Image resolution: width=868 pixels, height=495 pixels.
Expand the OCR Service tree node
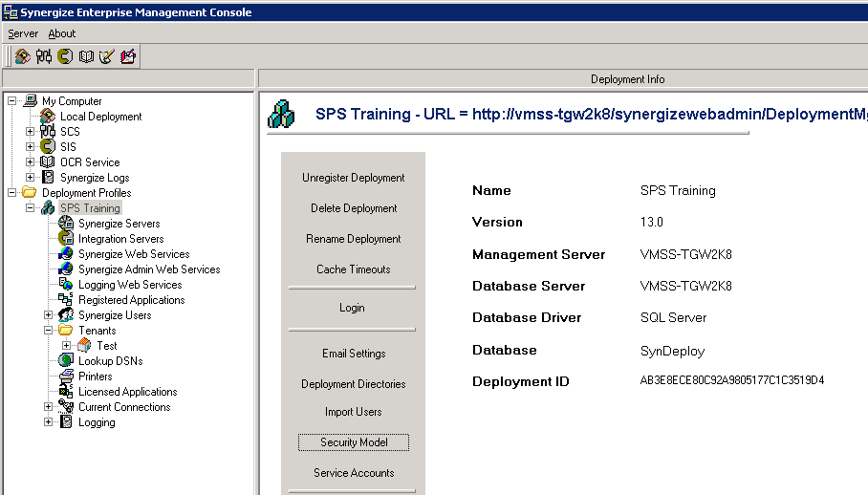click(x=30, y=162)
